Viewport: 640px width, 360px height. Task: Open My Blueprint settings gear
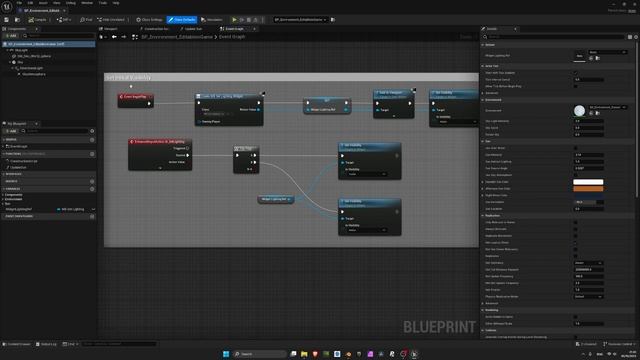[x=92, y=131]
